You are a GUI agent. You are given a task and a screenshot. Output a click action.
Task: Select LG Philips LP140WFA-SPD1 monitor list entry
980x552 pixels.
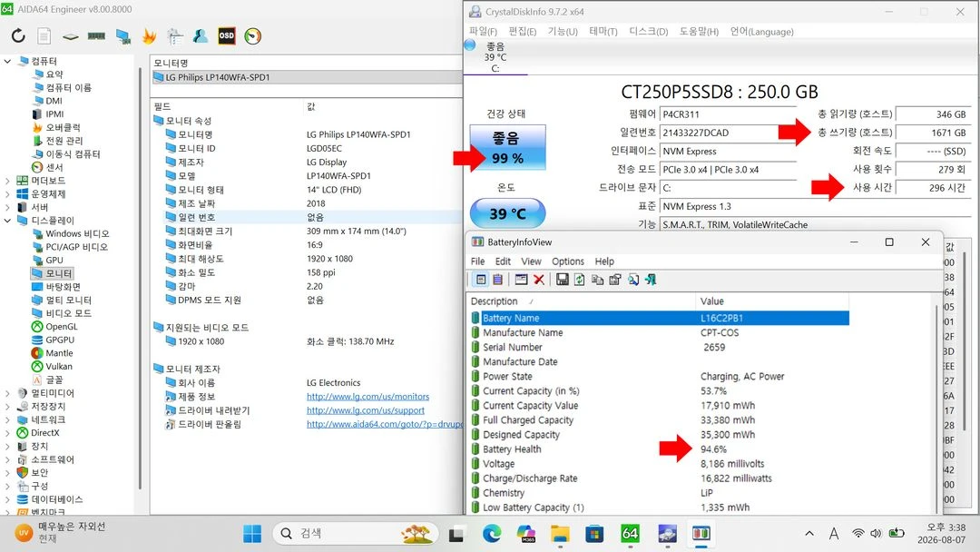307,77
